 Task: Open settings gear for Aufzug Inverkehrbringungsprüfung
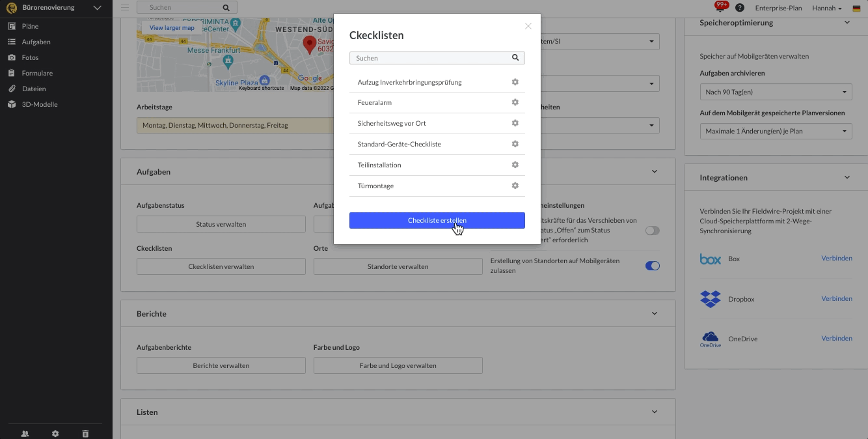point(515,82)
